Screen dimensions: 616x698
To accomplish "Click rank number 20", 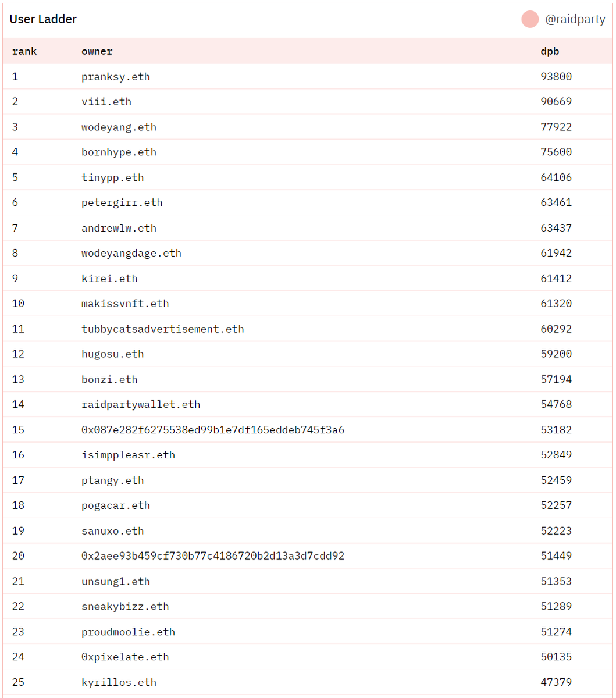I will [18, 556].
